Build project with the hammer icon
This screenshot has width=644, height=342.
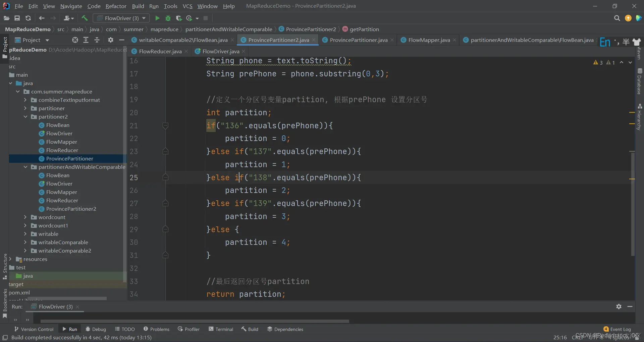tap(85, 18)
